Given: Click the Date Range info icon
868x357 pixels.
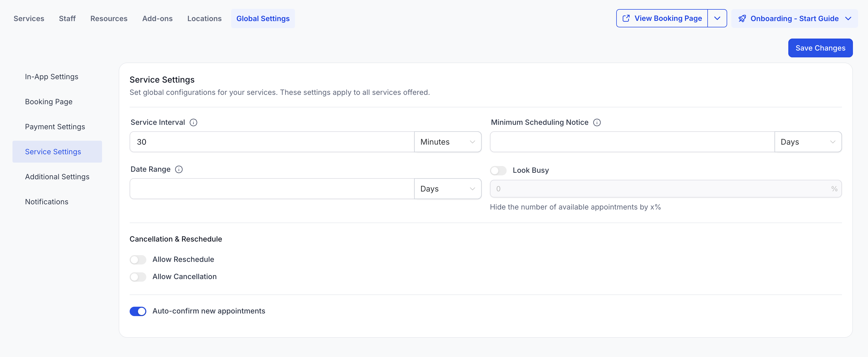Looking at the screenshot, I should click(x=179, y=169).
